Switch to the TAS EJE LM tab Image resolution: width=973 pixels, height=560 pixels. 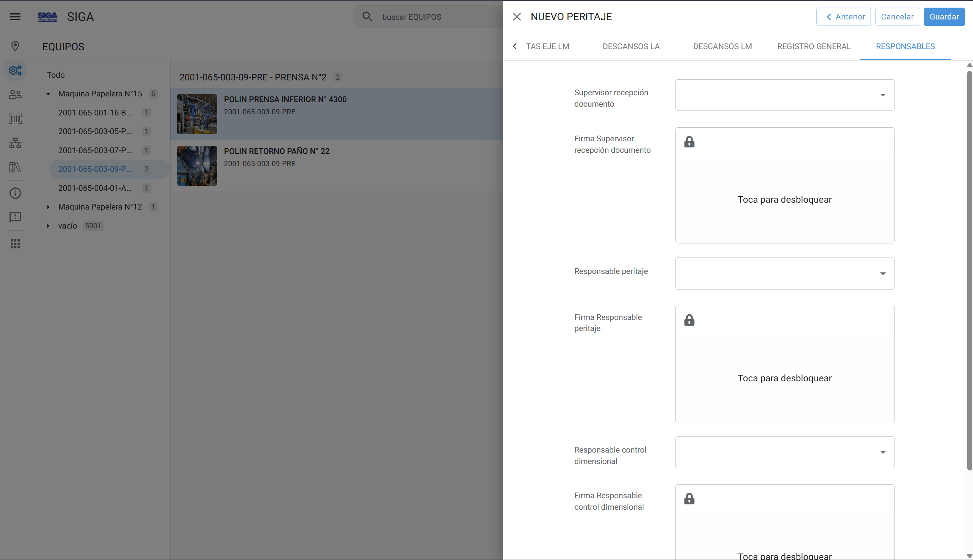click(x=547, y=46)
